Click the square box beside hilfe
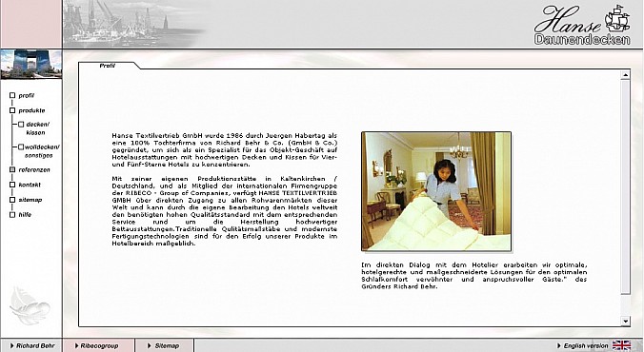This screenshot has width=644, height=352. (12, 215)
